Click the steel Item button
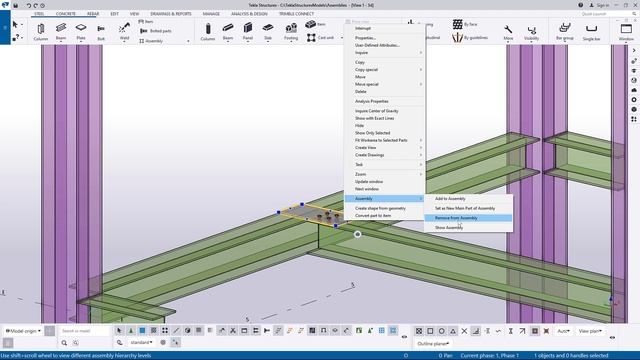The image size is (640, 360). 146,22
